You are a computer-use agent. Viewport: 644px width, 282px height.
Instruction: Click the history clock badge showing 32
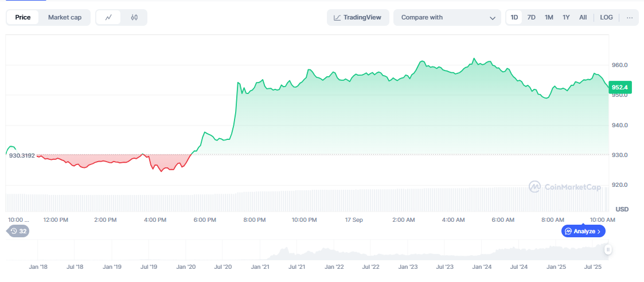coord(18,231)
